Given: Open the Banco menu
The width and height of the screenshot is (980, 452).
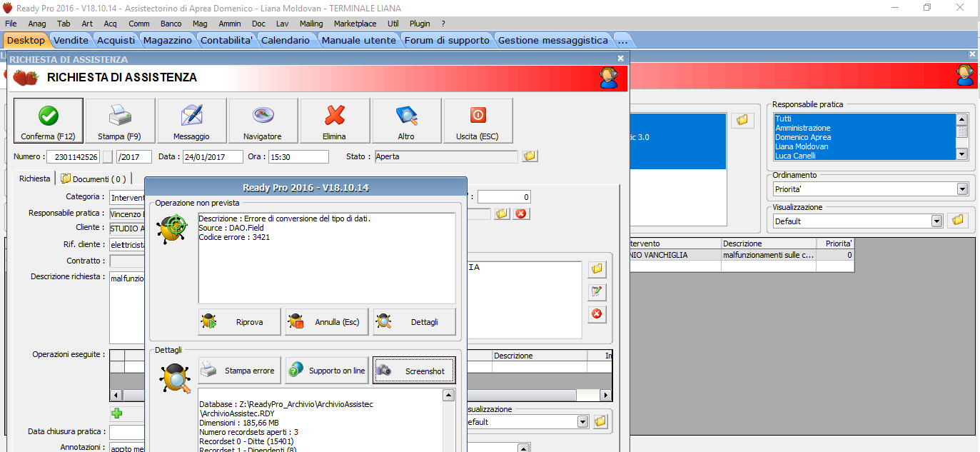Looking at the screenshot, I should point(171,24).
